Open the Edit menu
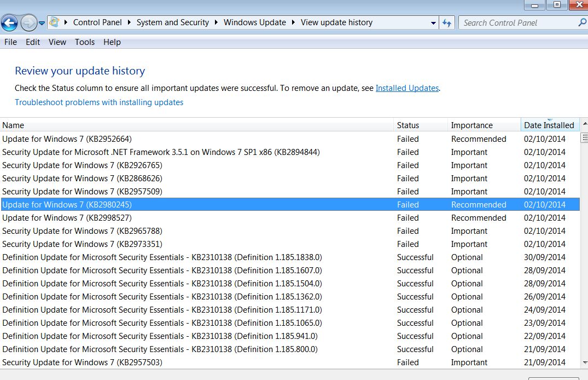The height and width of the screenshot is (380, 588). pos(33,42)
